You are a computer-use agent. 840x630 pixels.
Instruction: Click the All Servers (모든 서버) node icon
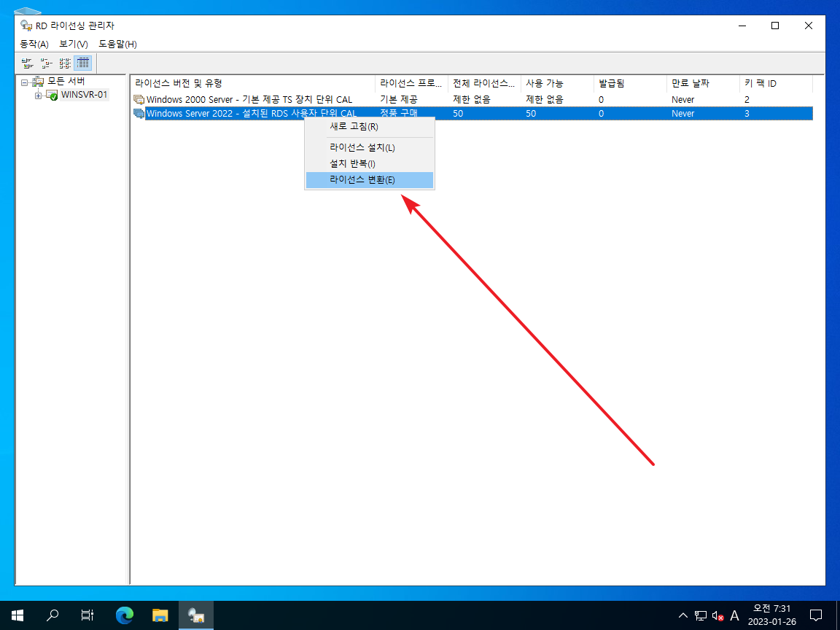coord(38,82)
